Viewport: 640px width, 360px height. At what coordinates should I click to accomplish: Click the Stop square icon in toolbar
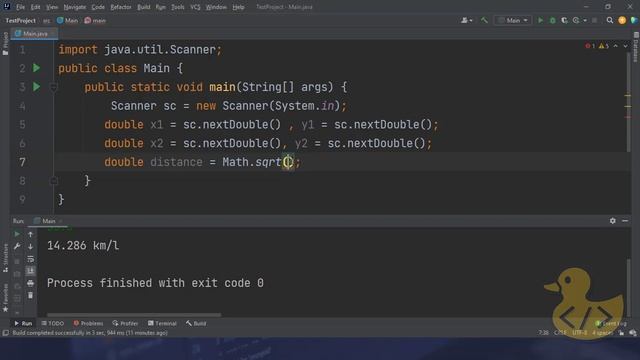coord(595,20)
